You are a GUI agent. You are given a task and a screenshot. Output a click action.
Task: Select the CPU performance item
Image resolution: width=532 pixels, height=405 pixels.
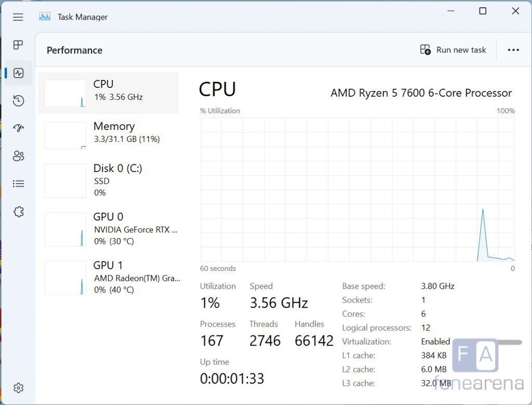tap(109, 93)
